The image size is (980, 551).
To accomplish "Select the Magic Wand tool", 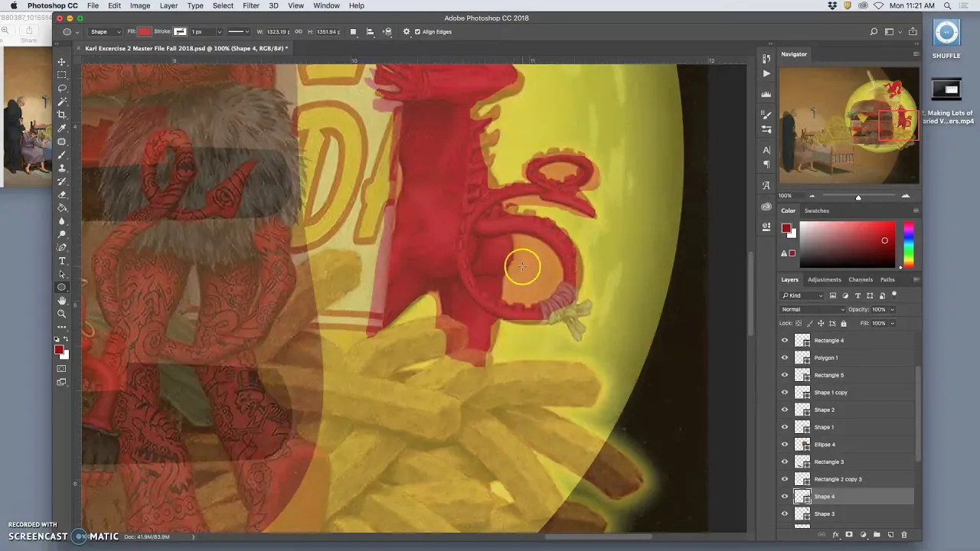I will 62,102.
